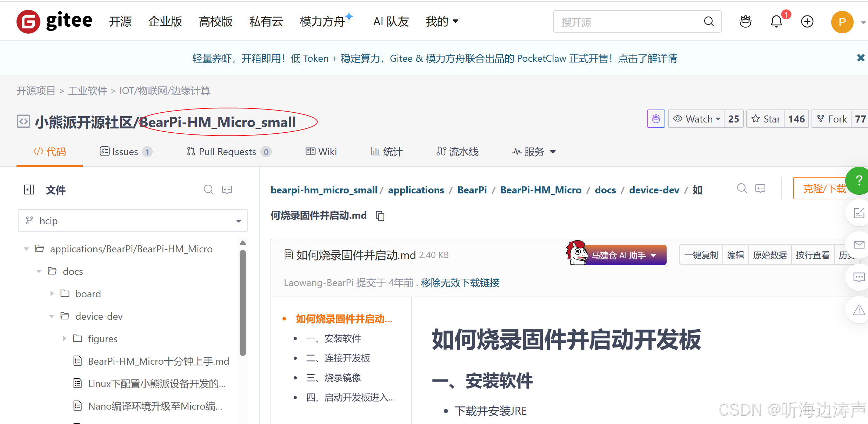
Task: Open the user avatar P
Action: (x=842, y=22)
